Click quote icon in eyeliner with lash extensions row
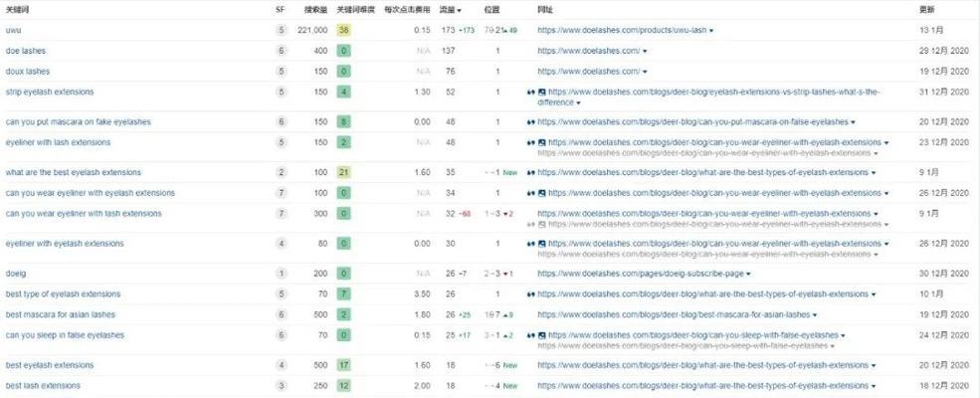Image resolution: width=980 pixels, height=398 pixels. (x=531, y=142)
